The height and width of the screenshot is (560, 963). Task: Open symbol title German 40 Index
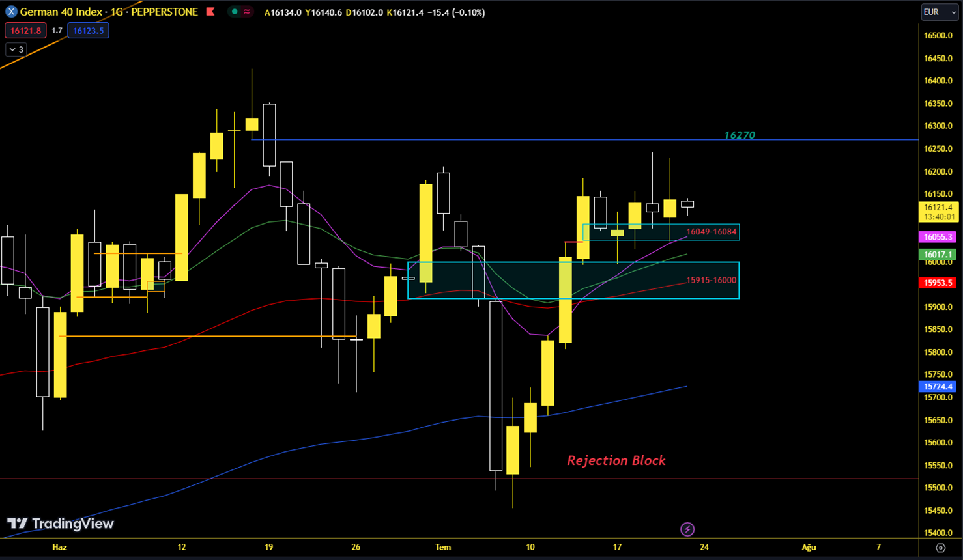pyautogui.click(x=61, y=12)
